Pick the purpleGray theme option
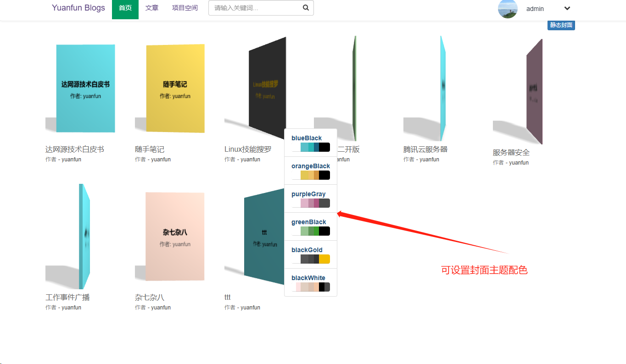The width and height of the screenshot is (626, 364). pos(311,199)
